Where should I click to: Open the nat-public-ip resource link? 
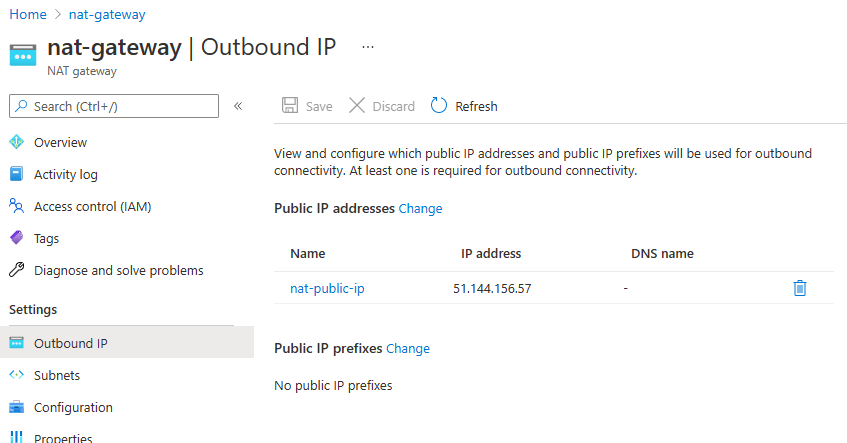327,288
